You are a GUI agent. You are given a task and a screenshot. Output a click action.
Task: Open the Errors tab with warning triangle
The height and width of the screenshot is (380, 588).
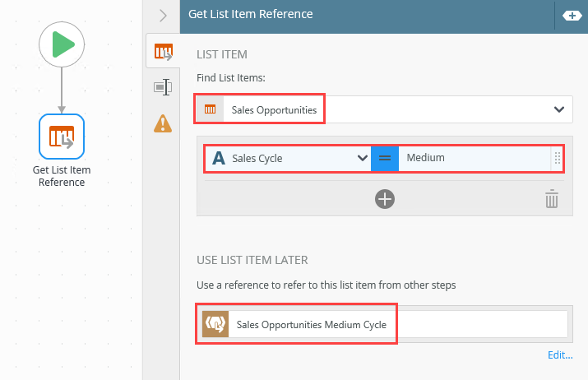[163, 123]
